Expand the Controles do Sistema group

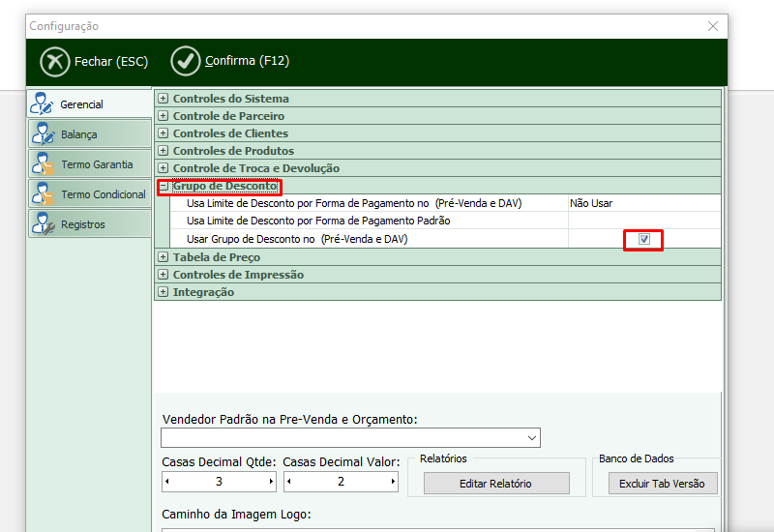(x=164, y=99)
